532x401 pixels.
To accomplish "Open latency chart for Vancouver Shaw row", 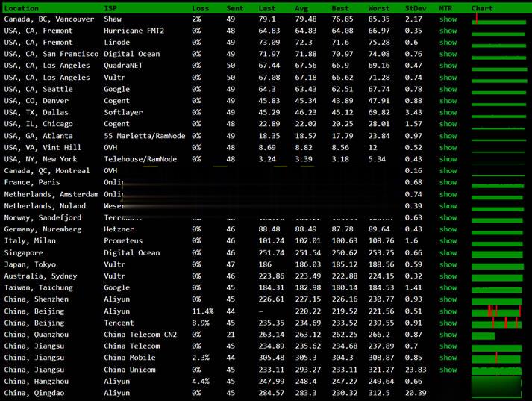I will click(x=498, y=19).
